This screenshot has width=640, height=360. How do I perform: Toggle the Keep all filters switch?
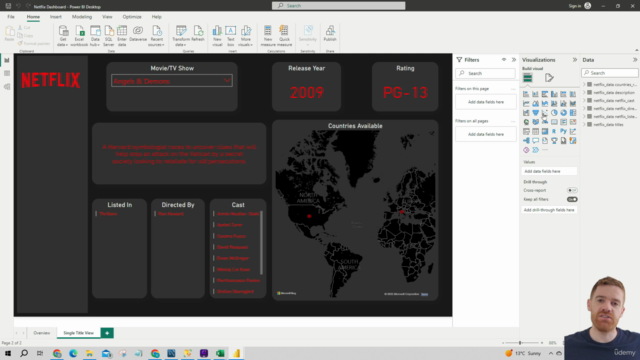tap(572, 200)
